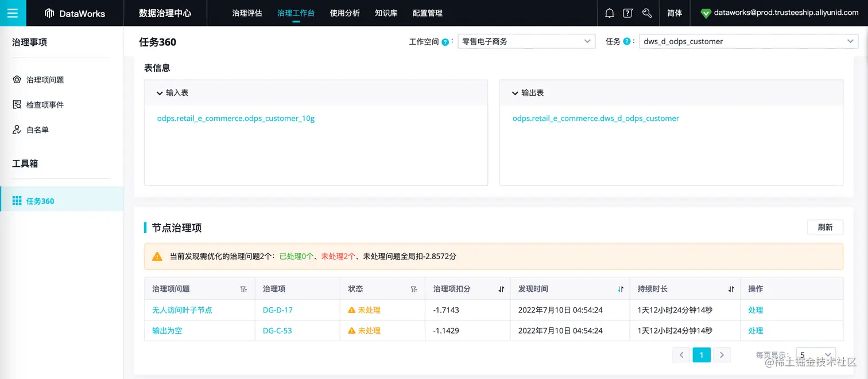This screenshot has width=868, height=379.
Task: Click the 节点治理项 section heading
Action: pos(177,228)
